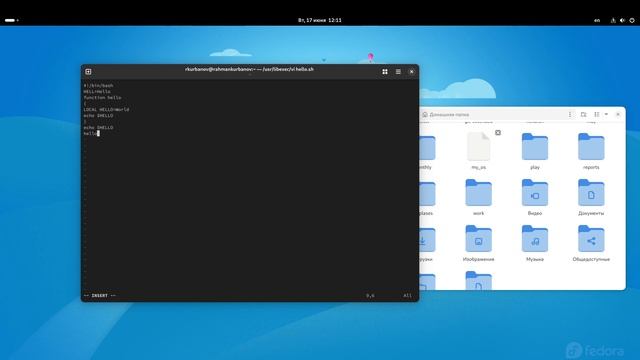Image resolution: width=640 pixels, height=360 pixels.
Task: Select the Музыка folder
Action: (x=535, y=242)
